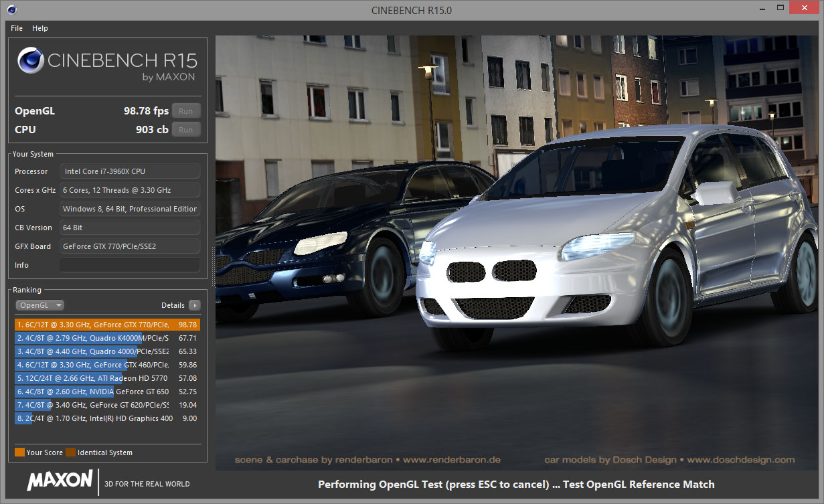Select ranking row 8 Intel HD Graphics 4000
This screenshot has height=504, width=824.
[x=107, y=418]
